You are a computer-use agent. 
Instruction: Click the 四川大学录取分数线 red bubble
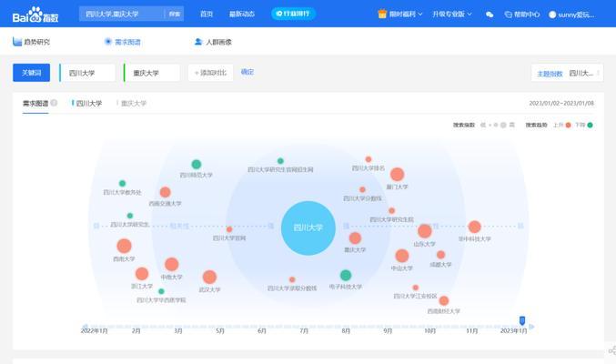pos(292,279)
